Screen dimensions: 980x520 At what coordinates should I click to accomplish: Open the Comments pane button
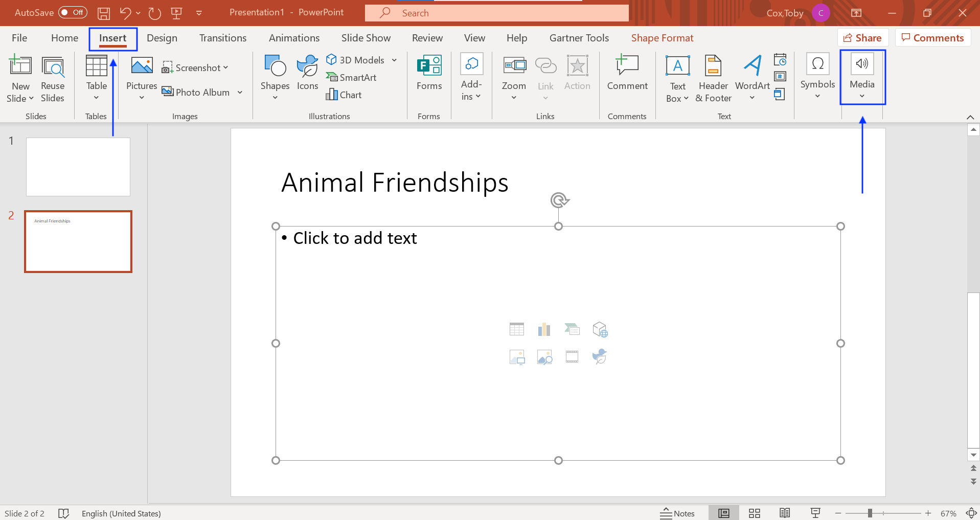coord(933,38)
